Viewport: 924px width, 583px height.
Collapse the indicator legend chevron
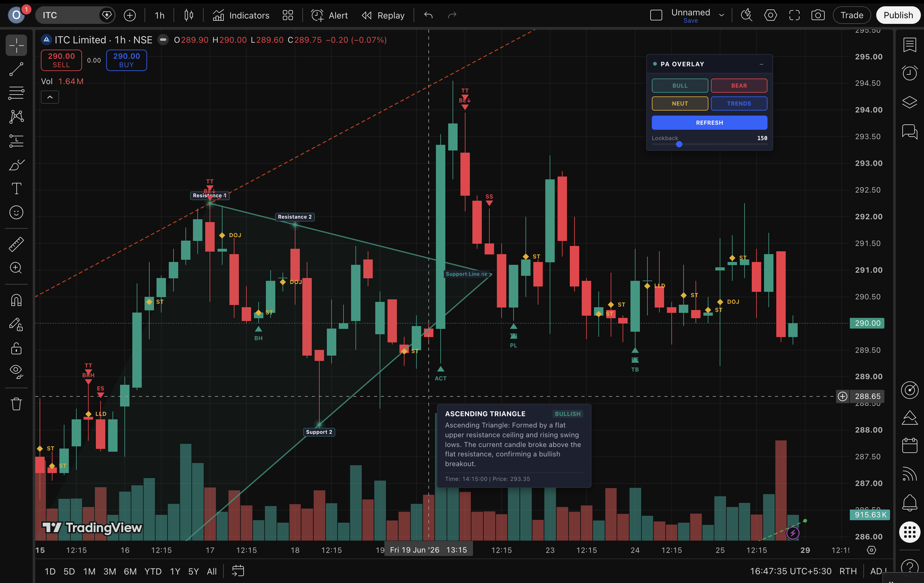(x=50, y=97)
